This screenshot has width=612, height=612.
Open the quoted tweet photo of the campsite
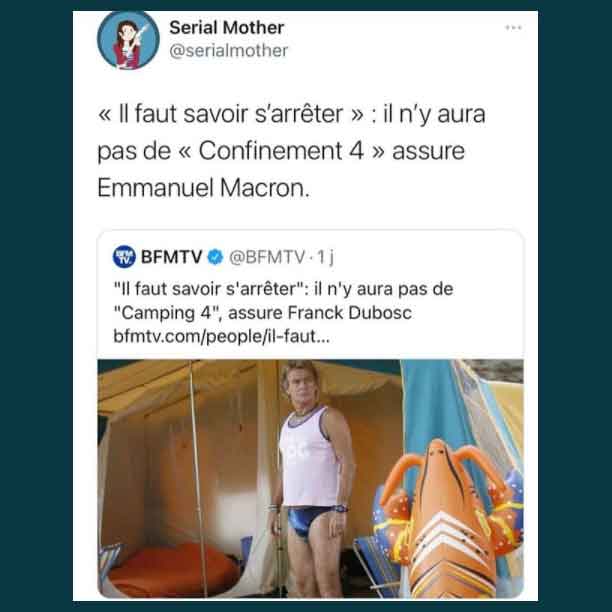310,479
